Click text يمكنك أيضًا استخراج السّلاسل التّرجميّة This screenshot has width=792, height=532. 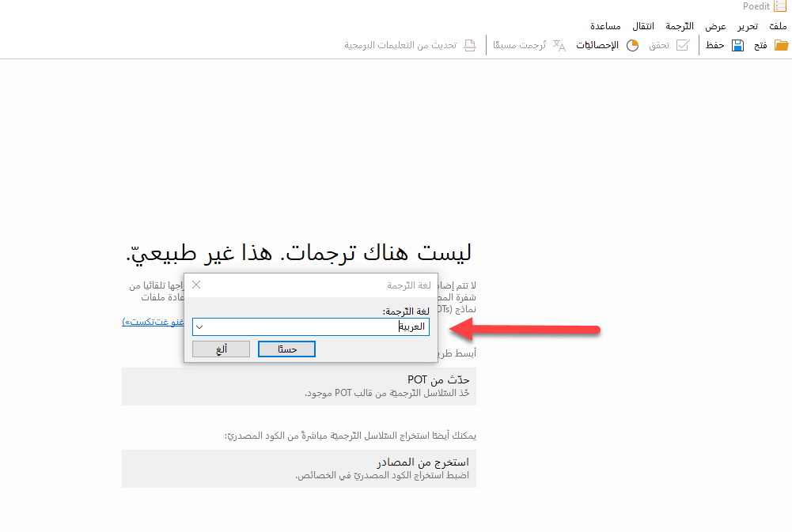(x=351, y=436)
